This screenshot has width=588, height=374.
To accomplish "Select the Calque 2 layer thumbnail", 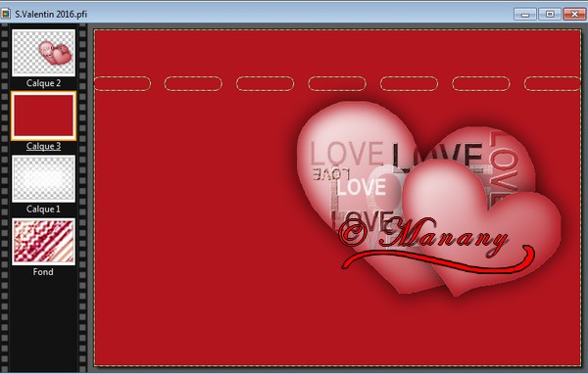I will click(x=43, y=53).
